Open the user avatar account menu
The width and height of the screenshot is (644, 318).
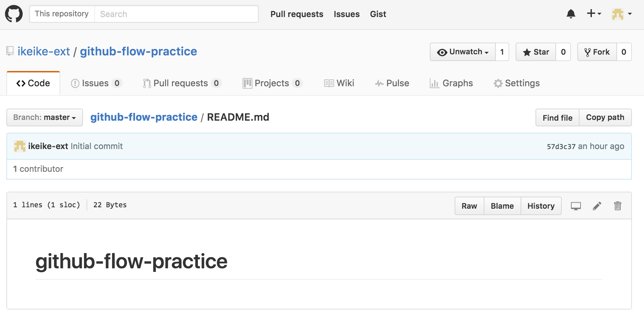[622, 14]
